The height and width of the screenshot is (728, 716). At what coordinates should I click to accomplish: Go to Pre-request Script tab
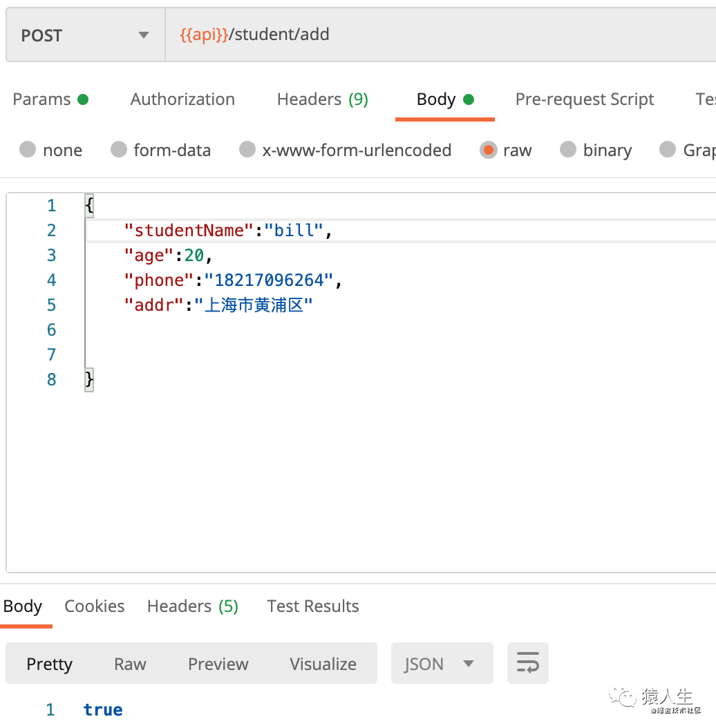click(x=584, y=99)
